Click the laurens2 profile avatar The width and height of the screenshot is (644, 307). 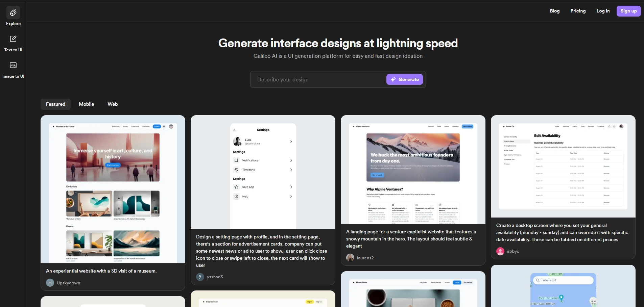point(350,258)
